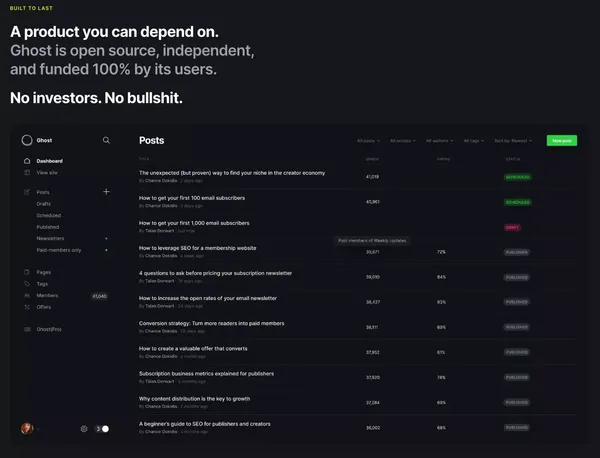Click the user avatar picture
The height and width of the screenshot is (458, 600).
coord(27,429)
